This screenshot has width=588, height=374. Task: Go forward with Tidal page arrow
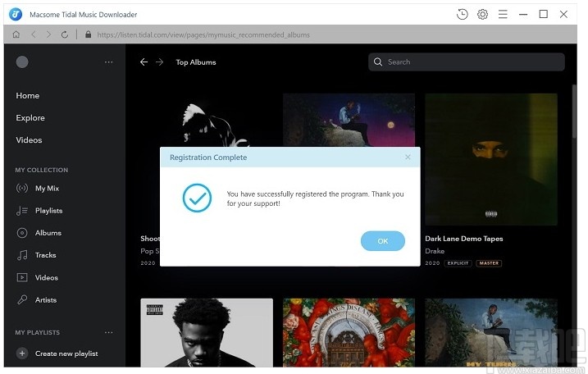(160, 62)
